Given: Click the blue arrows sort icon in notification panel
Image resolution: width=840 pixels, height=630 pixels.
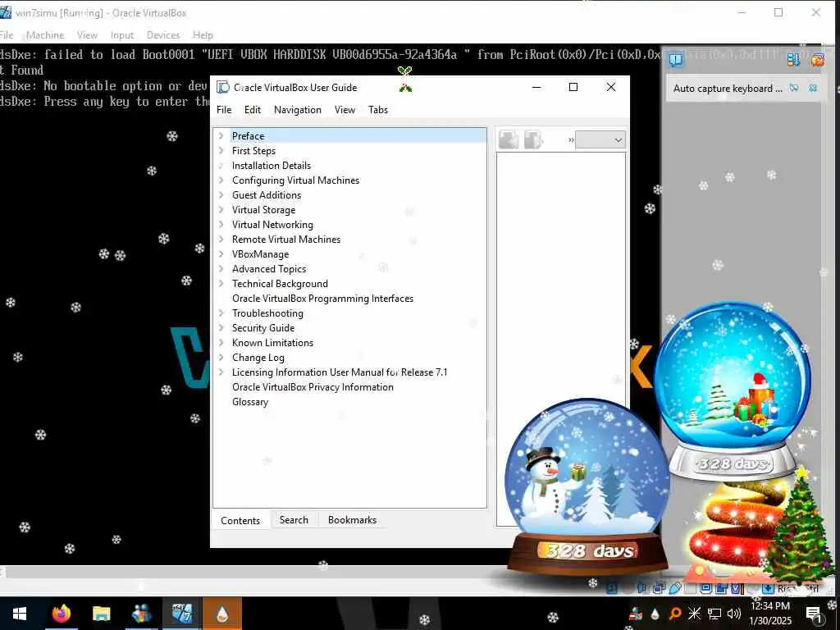Looking at the screenshot, I should coord(793,59).
